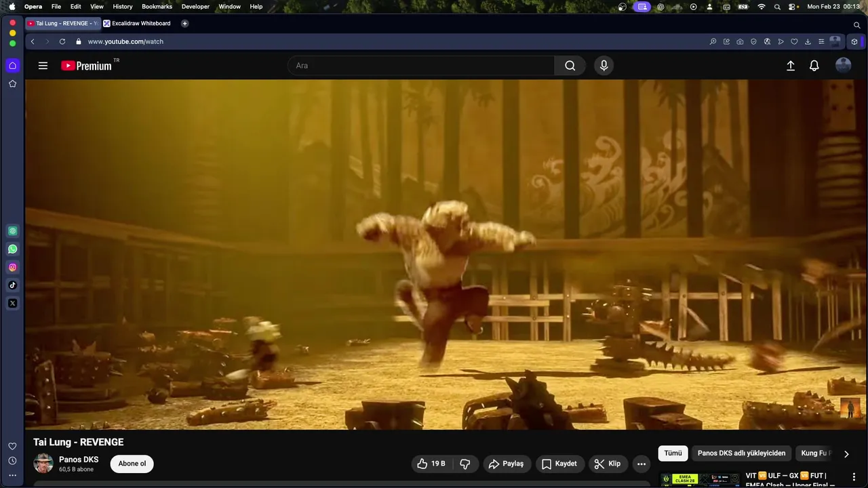Open Spotlight search in menu bar

(777, 6)
